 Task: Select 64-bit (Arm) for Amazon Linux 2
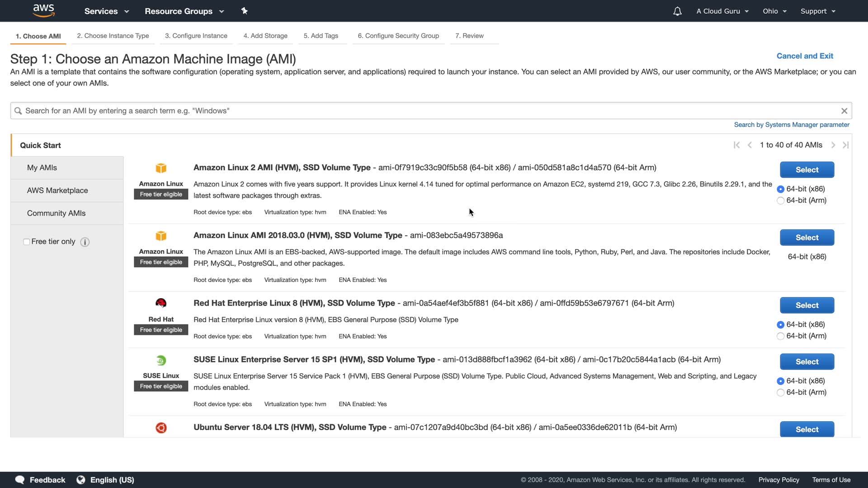(780, 201)
